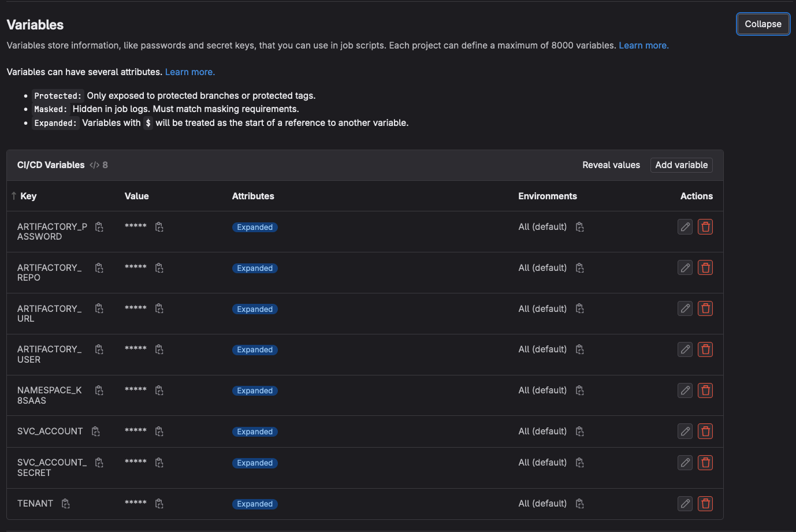Delete the SVC_ACCOUNT variable

point(705,431)
